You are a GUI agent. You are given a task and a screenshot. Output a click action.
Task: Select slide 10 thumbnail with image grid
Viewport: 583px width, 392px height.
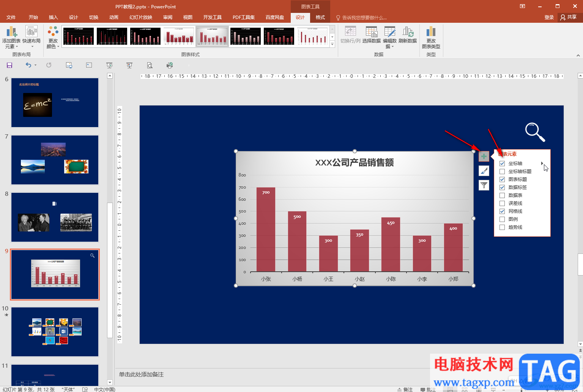pyautogui.click(x=55, y=332)
